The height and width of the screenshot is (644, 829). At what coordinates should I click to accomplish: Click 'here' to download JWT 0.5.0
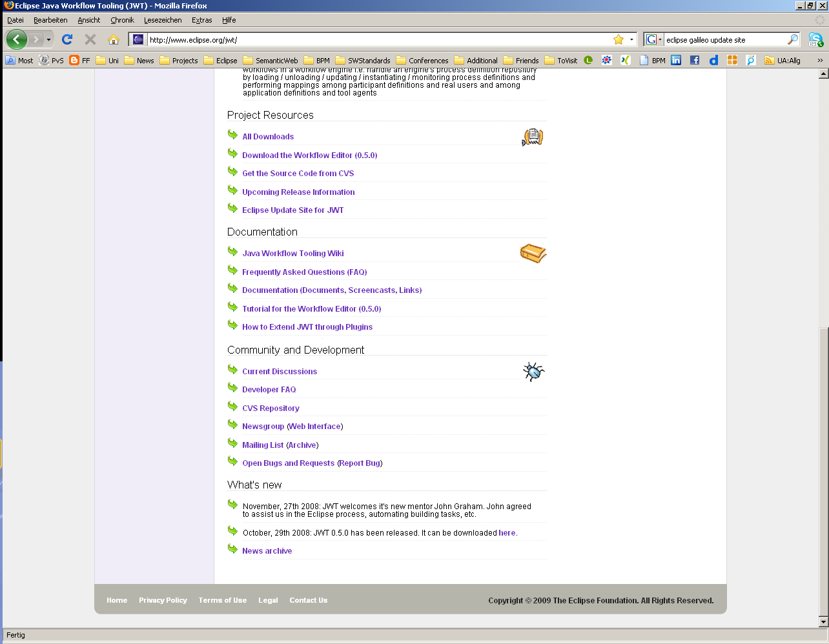click(507, 533)
